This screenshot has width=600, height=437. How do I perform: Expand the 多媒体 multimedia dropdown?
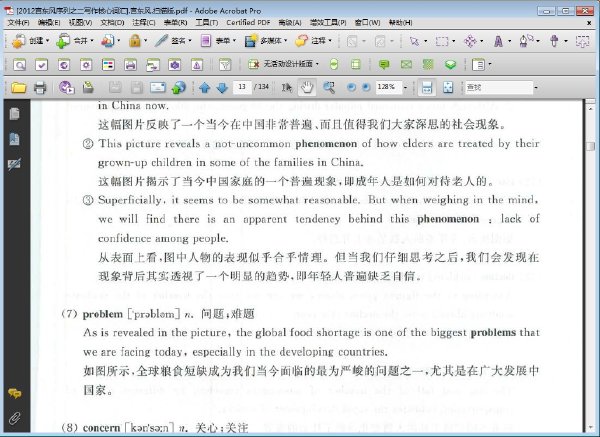coord(284,41)
